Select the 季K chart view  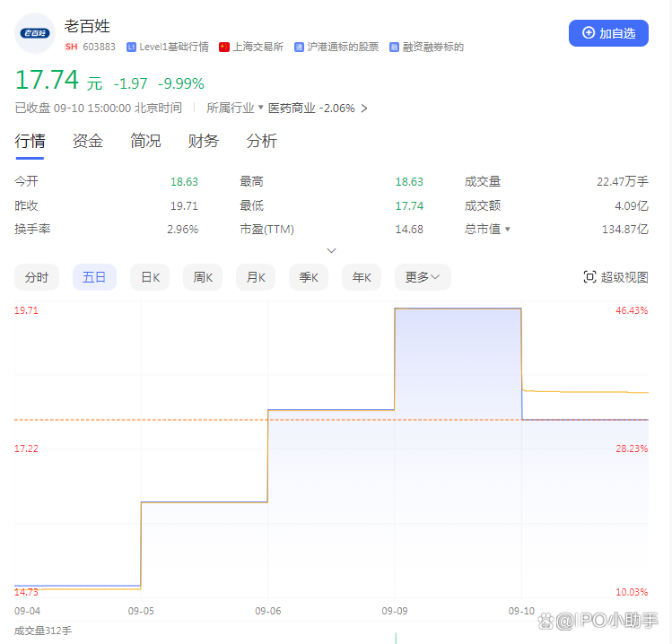(x=309, y=277)
